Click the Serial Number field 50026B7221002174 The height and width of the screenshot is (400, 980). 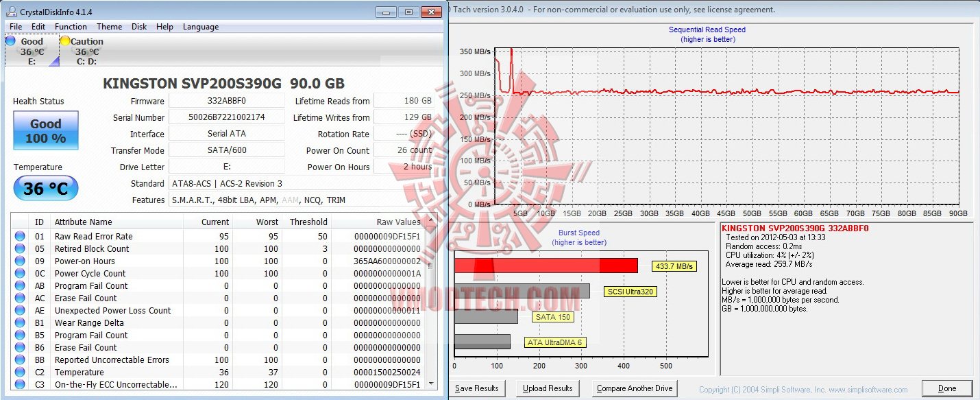click(226, 117)
